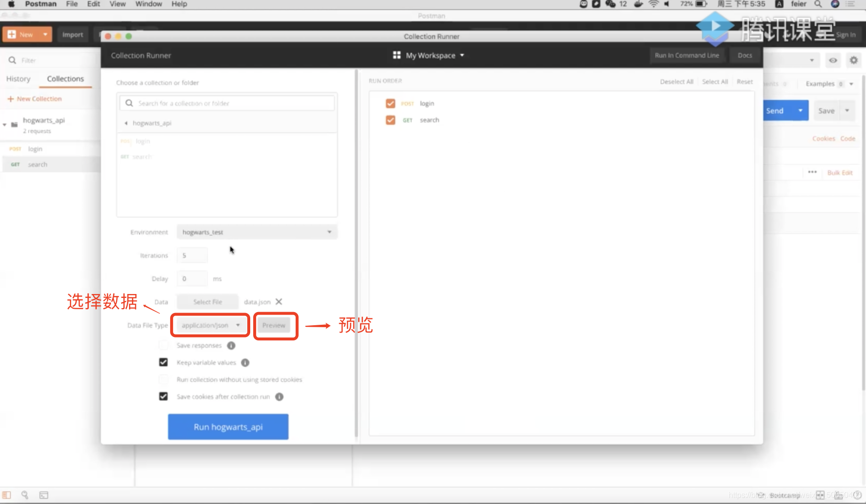This screenshot has height=504, width=866.
Task: Click the three dots more options icon
Action: (812, 172)
